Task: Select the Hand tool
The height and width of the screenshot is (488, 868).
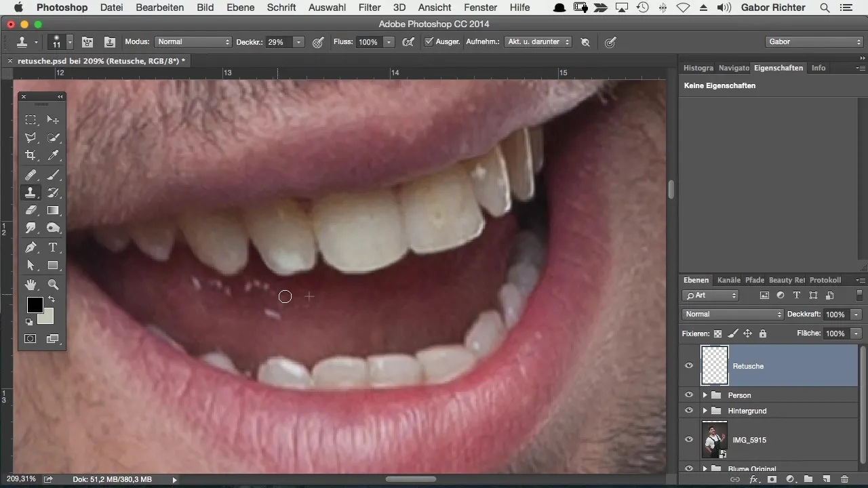Action: [x=31, y=285]
